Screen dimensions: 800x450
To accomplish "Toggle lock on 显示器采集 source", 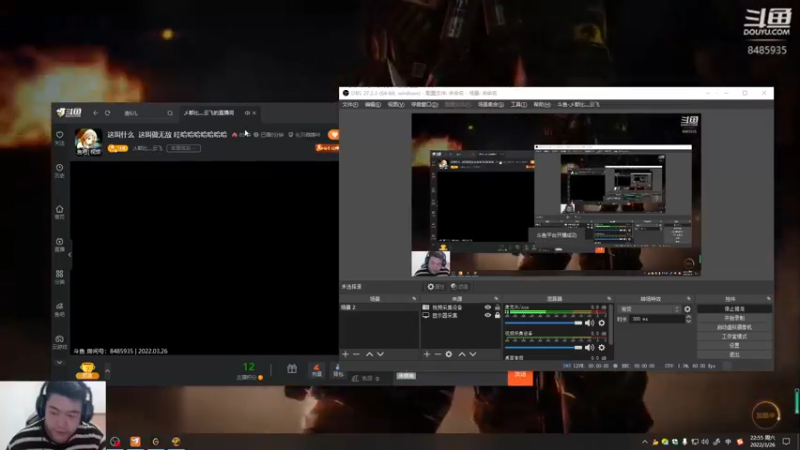I will coord(497,315).
